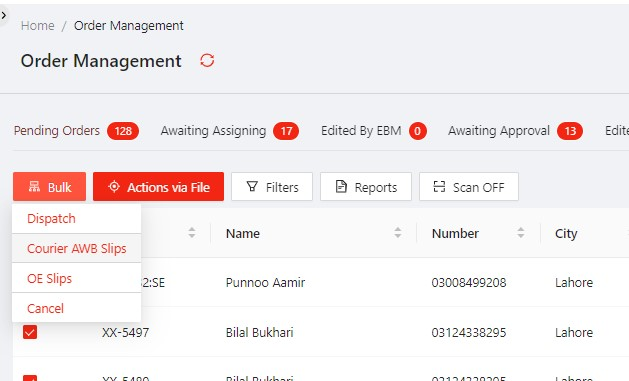Select Courier AWB Slips menu option
Viewport: 629px width, 381px height.
point(76,249)
